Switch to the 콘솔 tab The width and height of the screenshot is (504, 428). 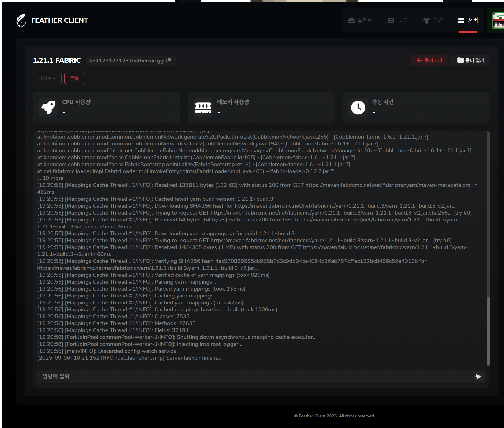tap(74, 78)
